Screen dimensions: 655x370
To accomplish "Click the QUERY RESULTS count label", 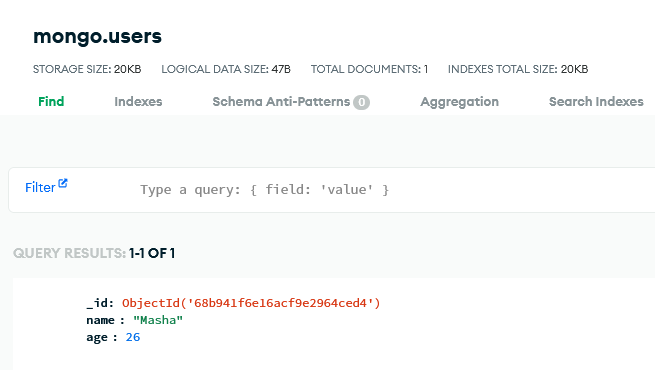I will click(x=94, y=253).
